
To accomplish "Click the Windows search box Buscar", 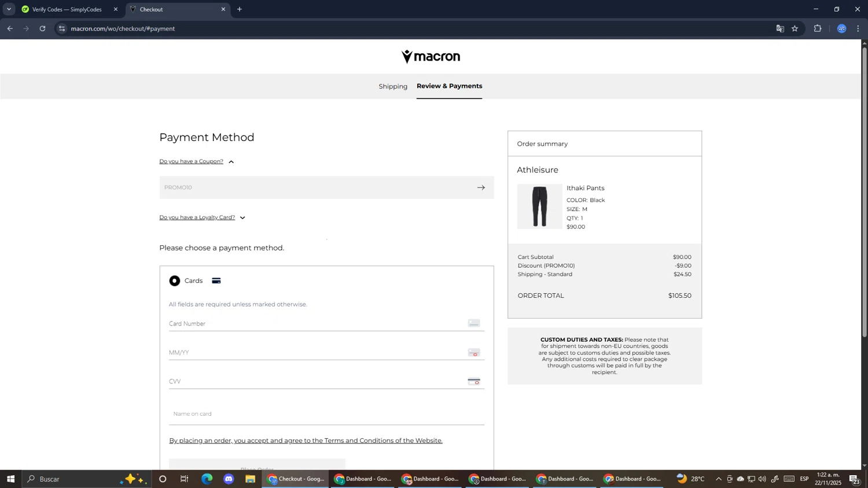I will [87, 479].
